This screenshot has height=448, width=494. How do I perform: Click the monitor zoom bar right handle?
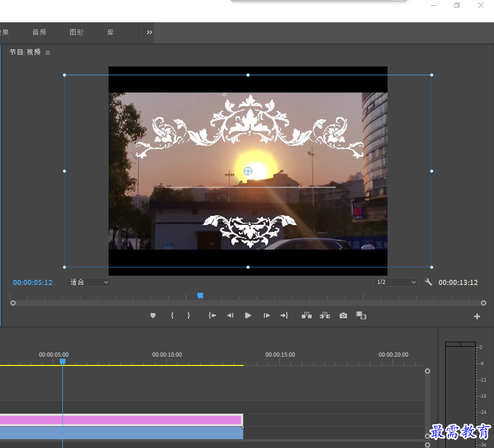(x=484, y=303)
